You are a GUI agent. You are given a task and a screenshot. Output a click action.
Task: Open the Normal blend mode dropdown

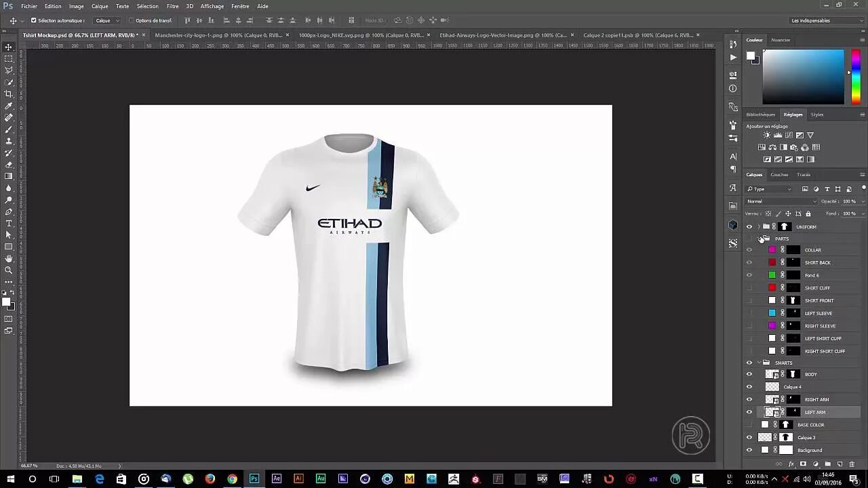(x=782, y=201)
